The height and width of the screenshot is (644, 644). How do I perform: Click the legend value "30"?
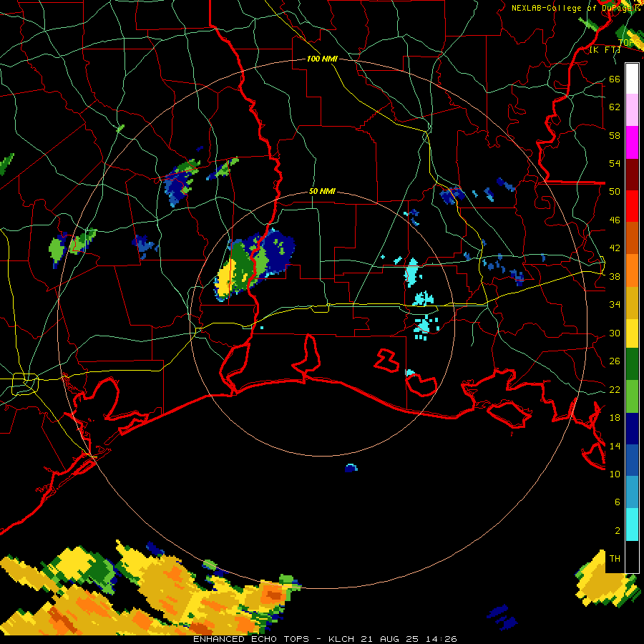click(x=615, y=333)
